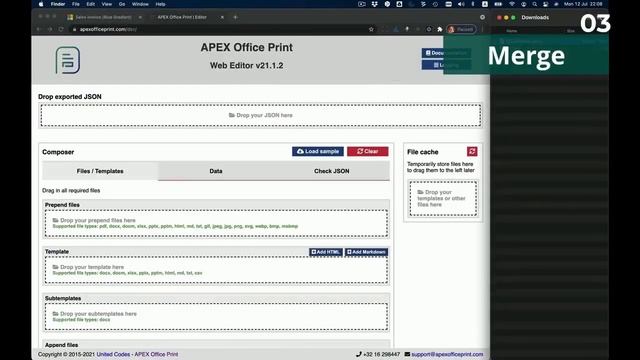
Task: Reload the page with the refresh icon
Action: pyautogui.click(x=61, y=29)
